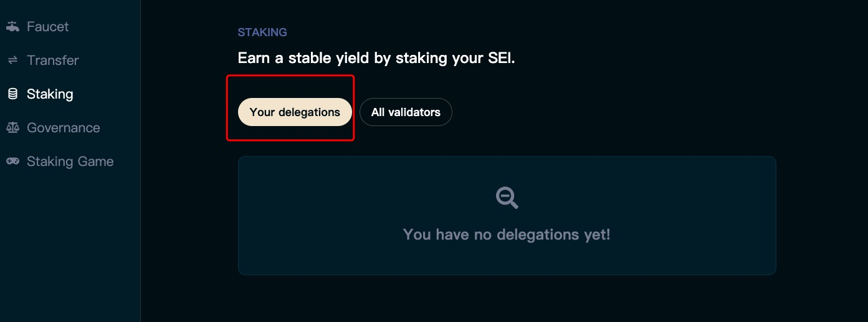This screenshot has height=322, width=868.
Task: Click the Staking coins stack icon
Action: click(x=12, y=94)
